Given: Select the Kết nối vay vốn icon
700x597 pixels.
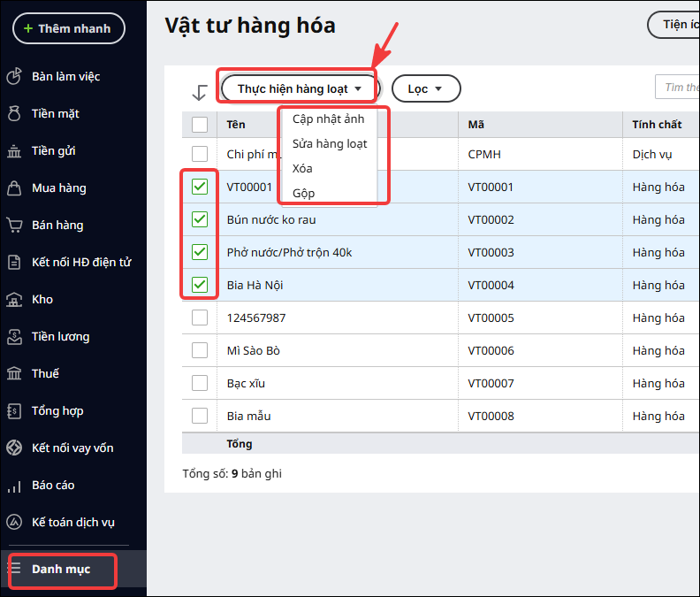Looking at the screenshot, I should point(14,448).
